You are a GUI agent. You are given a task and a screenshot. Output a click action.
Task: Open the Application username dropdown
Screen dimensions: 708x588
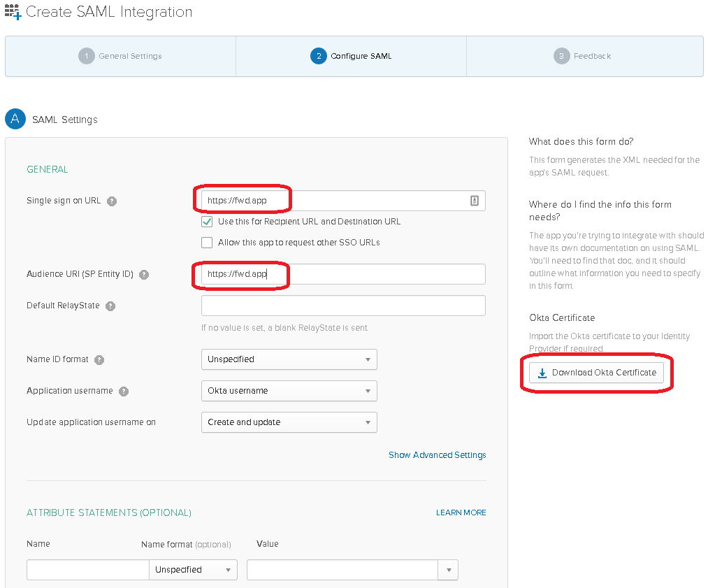[289, 391]
